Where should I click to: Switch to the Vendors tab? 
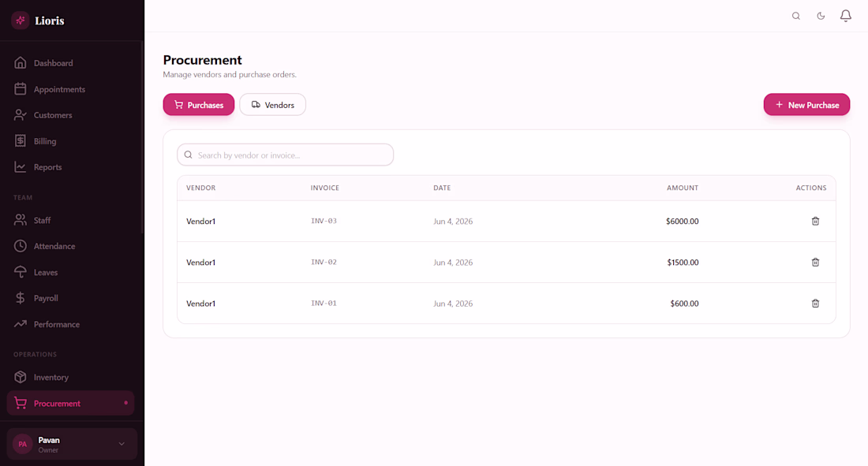point(272,105)
